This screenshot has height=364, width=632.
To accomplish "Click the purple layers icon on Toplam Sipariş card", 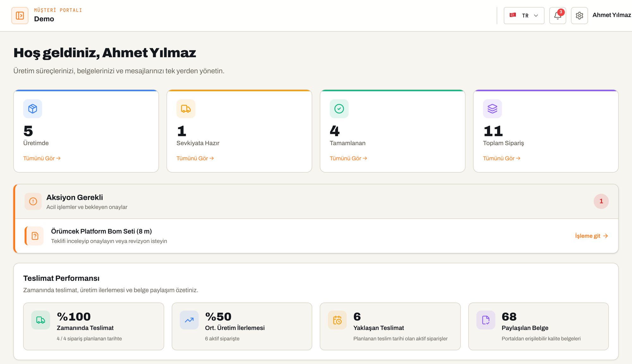I will click(x=492, y=109).
